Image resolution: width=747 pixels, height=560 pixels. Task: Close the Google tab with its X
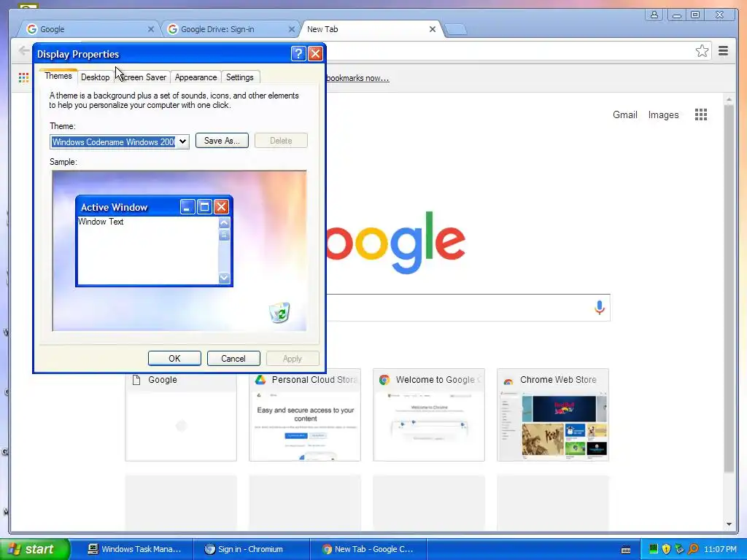point(151,29)
